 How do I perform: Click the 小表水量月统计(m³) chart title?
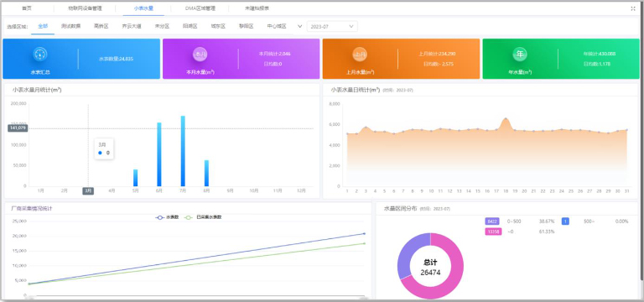click(37, 90)
